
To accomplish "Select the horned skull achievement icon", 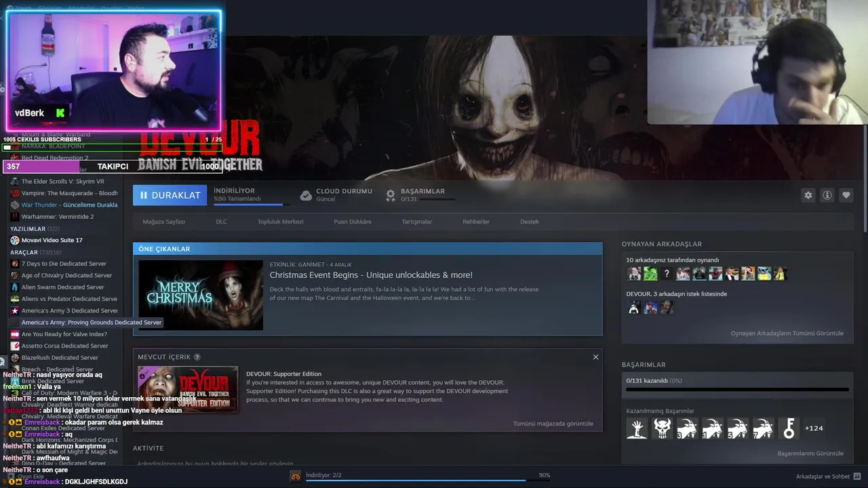I will click(662, 428).
